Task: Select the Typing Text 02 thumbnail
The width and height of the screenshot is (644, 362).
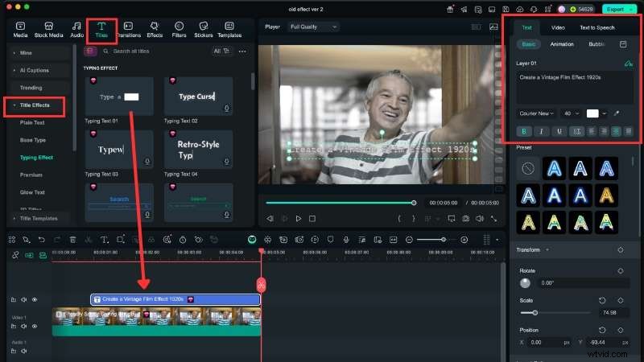Action: click(x=198, y=97)
